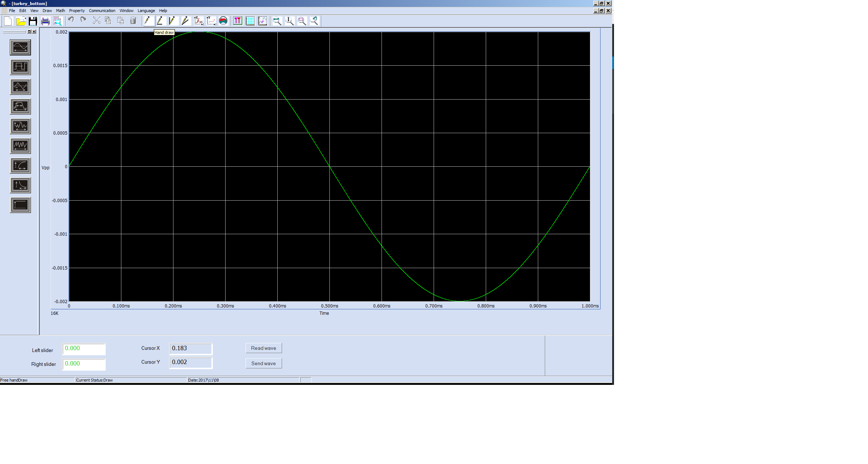Insert a trapezoid pulse waveform
Viewport: 868px width, 464px height.
20,107
